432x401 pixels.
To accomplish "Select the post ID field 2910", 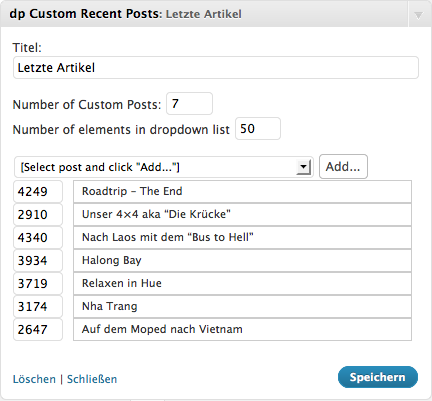I will point(38,214).
